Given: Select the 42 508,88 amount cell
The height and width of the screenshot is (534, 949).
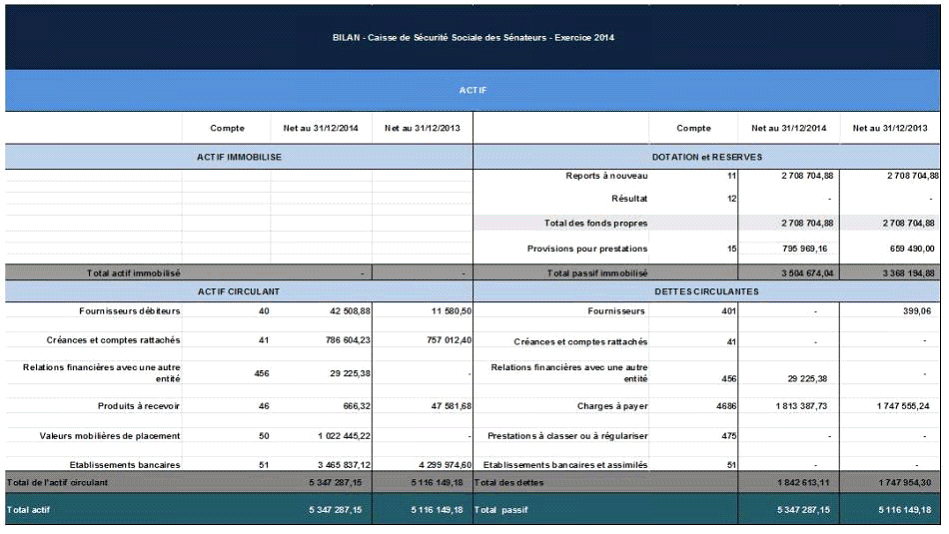Looking at the screenshot, I should pos(344,311).
